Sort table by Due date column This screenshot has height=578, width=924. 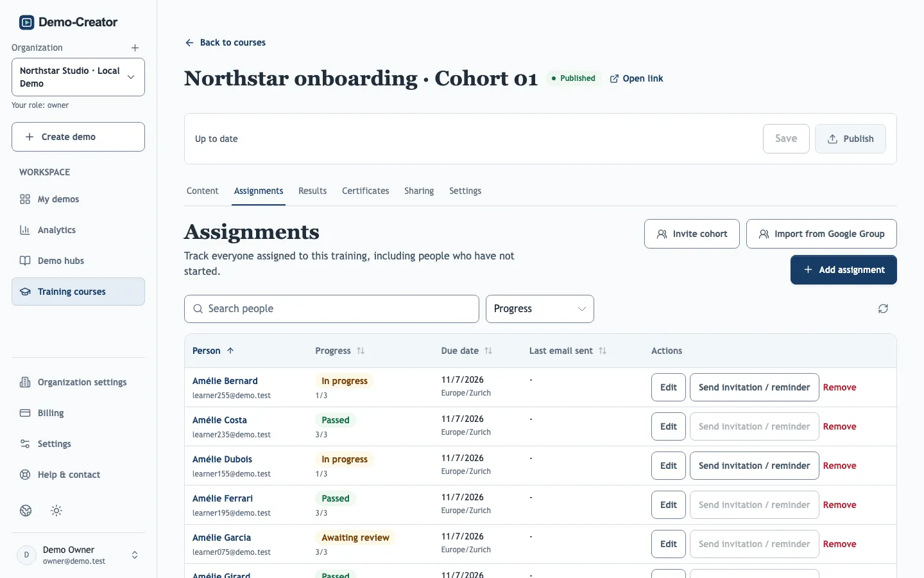466,351
